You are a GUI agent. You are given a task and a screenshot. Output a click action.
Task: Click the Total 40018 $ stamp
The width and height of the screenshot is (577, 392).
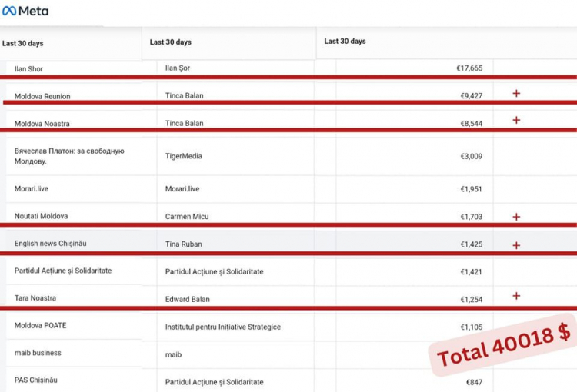point(503,346)
